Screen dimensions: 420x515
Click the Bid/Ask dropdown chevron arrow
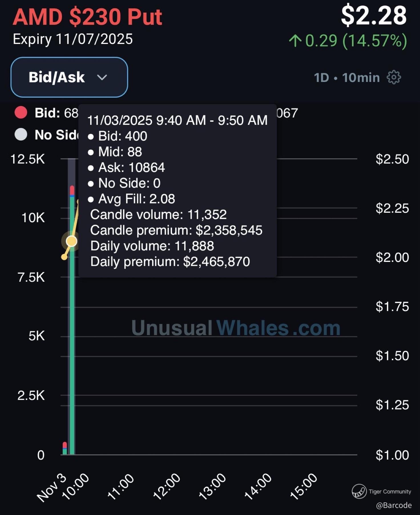tap(102, 77)
